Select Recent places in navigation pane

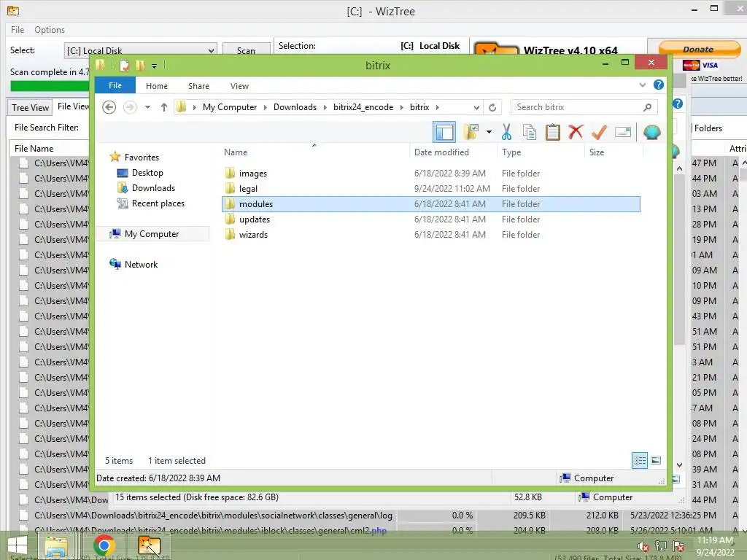click(x=158, y=203)
